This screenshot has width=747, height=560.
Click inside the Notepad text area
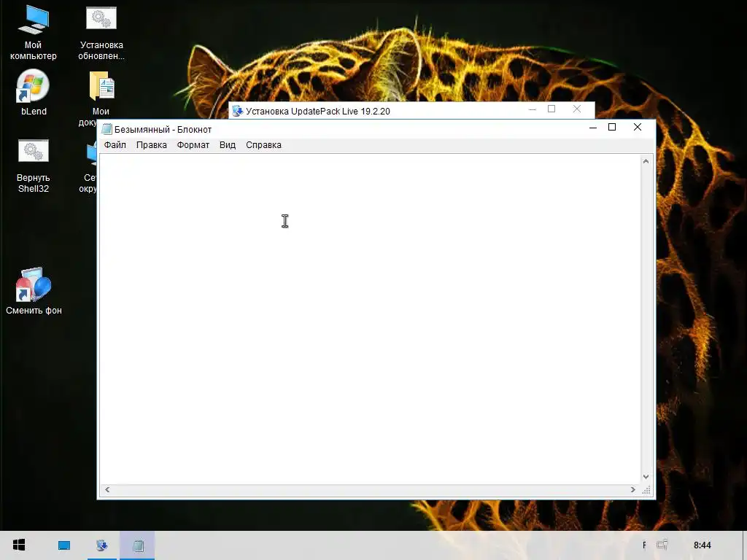[370, 319]
